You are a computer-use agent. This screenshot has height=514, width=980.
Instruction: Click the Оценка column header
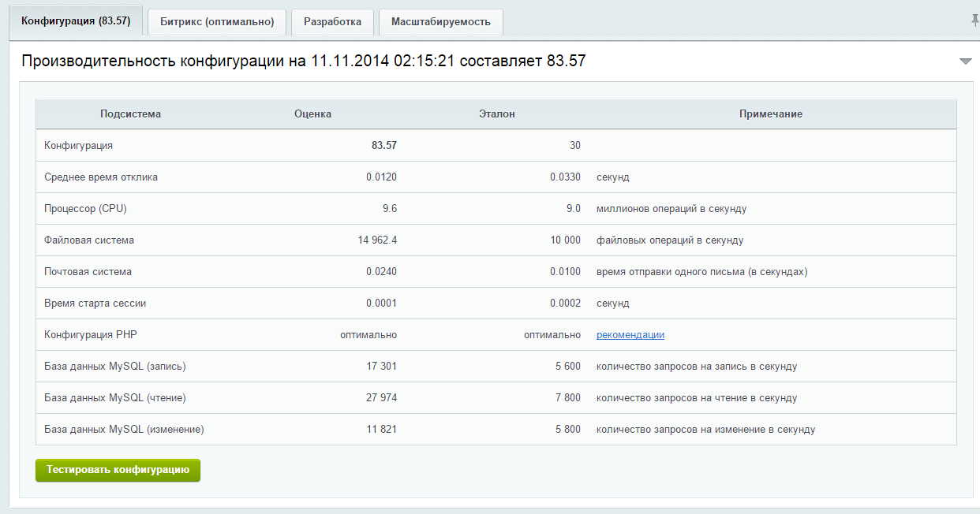[x=312, y=114]
